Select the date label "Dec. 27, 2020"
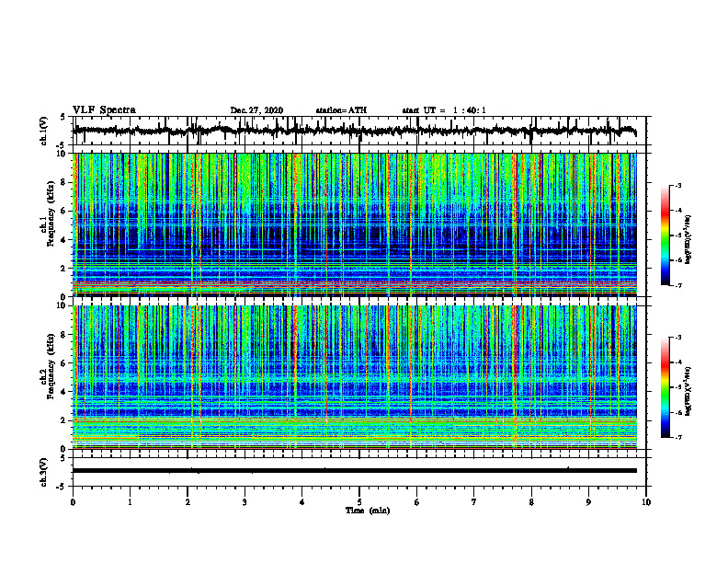 click(x=256, y=110)
